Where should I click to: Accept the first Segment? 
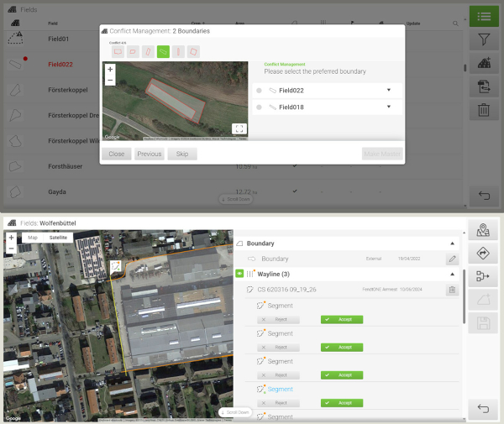[x=342, y=320]
